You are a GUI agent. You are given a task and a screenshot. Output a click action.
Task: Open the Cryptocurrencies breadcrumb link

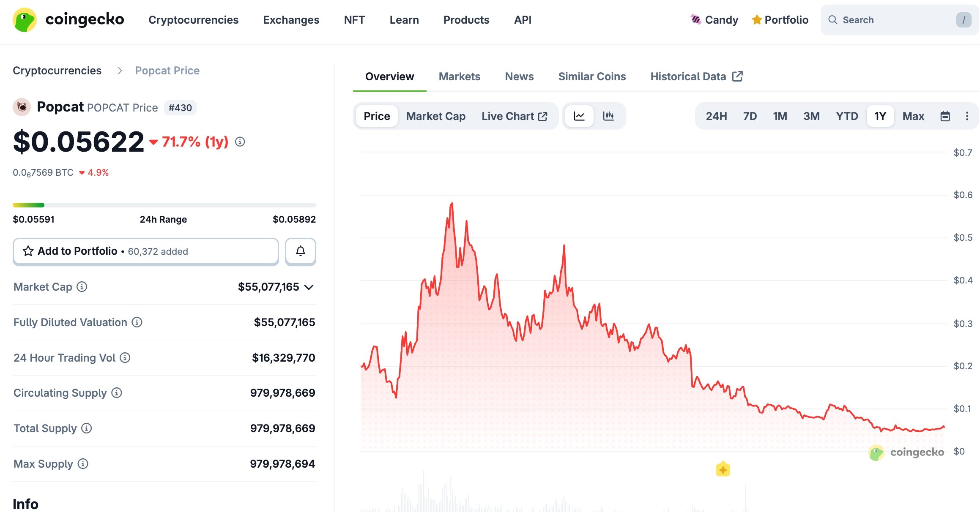tap(57, 70)
